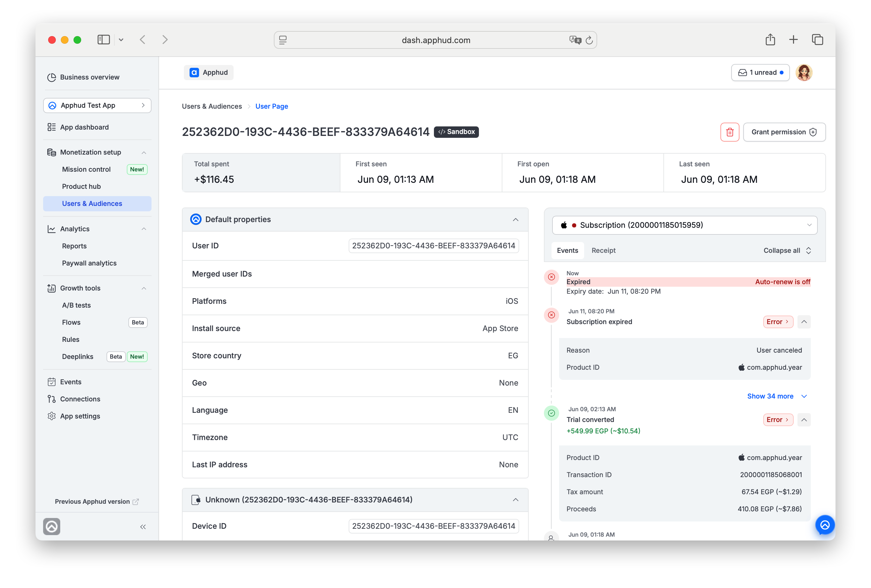The image size is (871, 588).
Task: Switch to the Receipt tab
Action: 603,251
